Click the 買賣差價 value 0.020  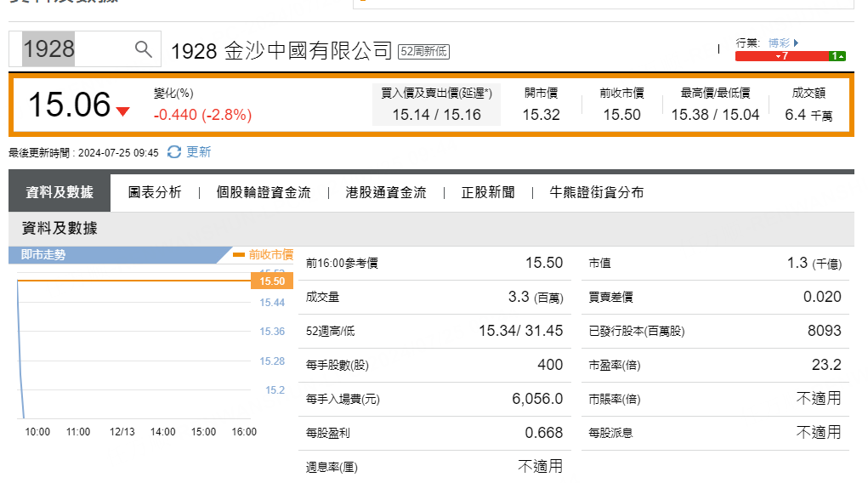pyautogui.click(x=822, y=297)
